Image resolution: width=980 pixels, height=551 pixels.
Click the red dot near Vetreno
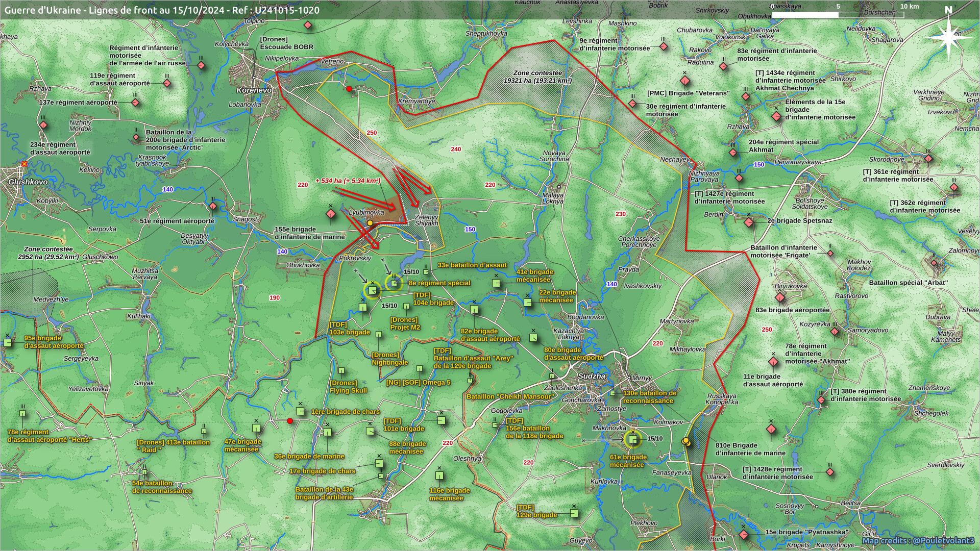pyautogui.click(x=349, y=89)
